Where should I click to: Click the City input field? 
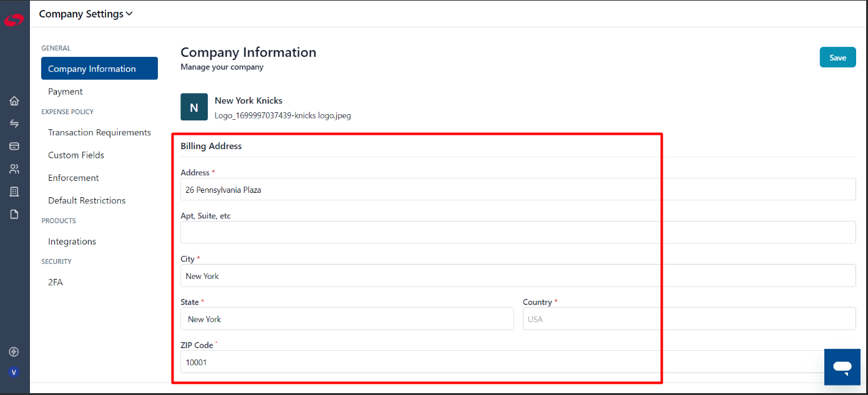pos(518,276)
